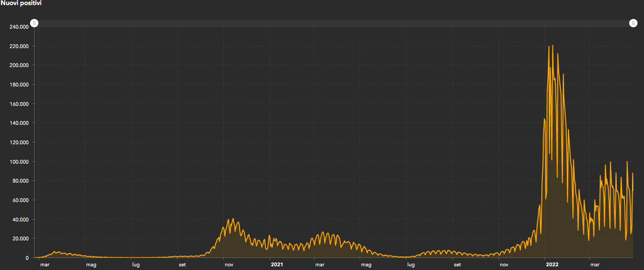Viewport: 644px width, 270px height.
Task: Click the middle of the zoom scrollbar track
Action: [334, 23]
